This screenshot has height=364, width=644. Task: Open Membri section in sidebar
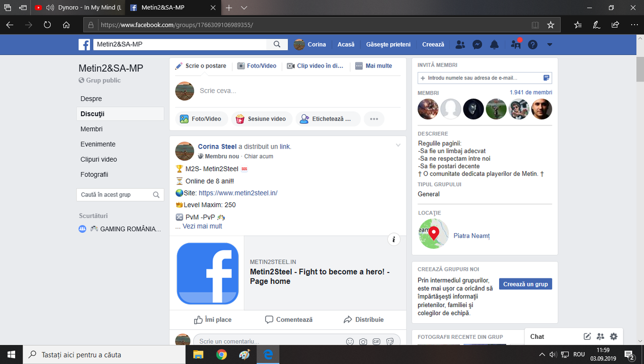click(x=92, y=129)
